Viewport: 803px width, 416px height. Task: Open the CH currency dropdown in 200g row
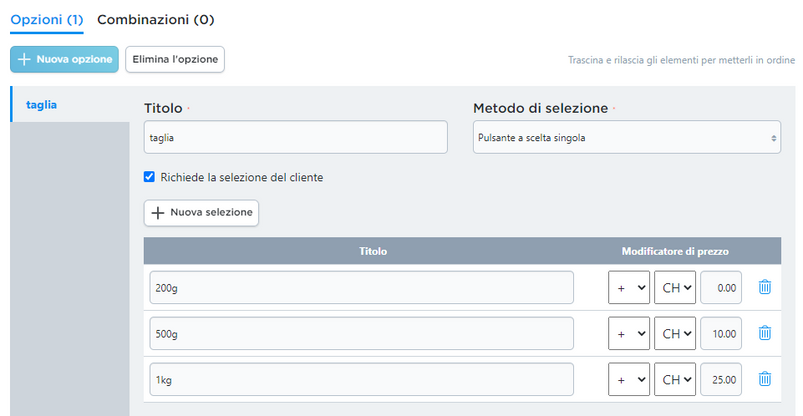click(x=675, y=287)
